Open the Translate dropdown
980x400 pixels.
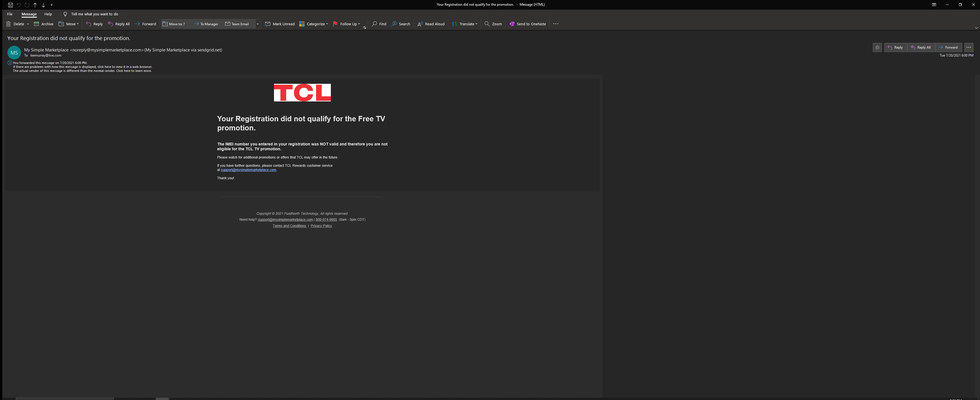point(464,24)
